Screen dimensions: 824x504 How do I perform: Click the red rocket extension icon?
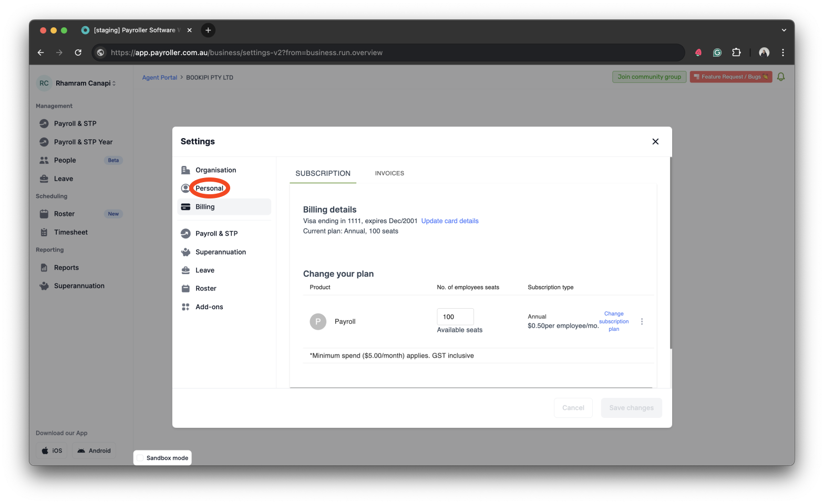coord(698,52)
